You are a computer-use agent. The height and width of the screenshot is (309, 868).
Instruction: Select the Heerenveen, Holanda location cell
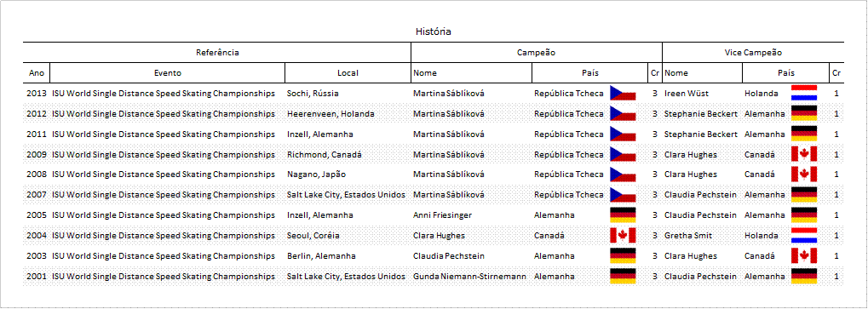[x=348, y=114]
